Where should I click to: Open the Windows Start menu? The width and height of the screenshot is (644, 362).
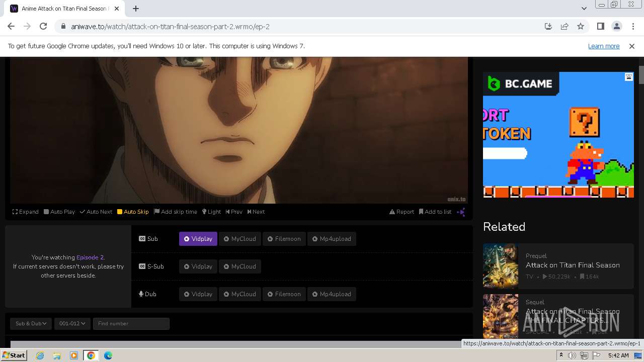14,355
